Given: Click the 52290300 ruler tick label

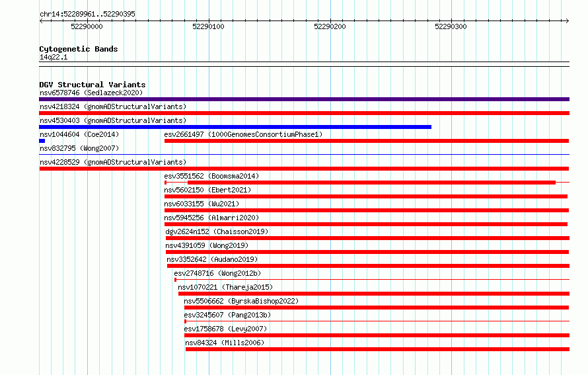Looking at the screenshot, I should pos(451,26).
